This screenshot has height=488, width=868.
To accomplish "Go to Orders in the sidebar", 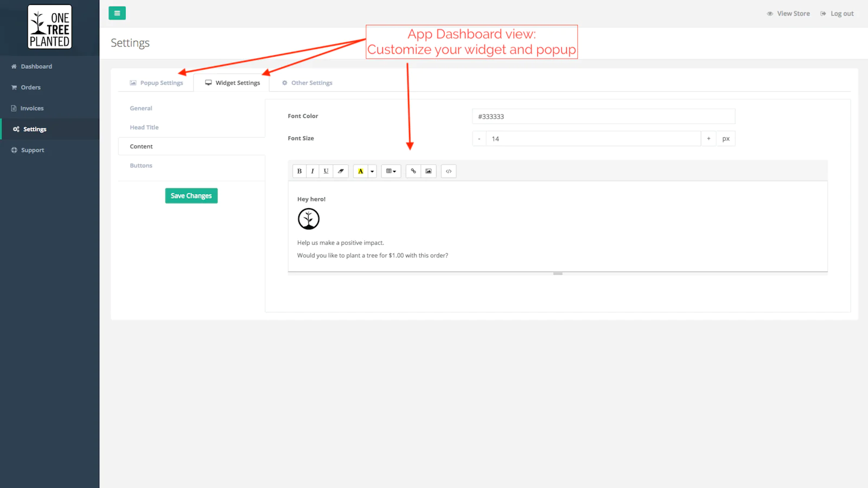I will click(30, 87).
